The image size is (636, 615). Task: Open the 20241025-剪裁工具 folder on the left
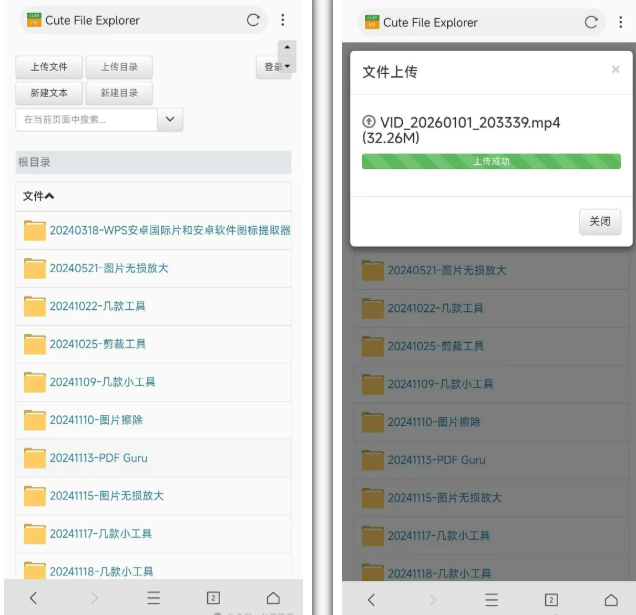(97, 344)
